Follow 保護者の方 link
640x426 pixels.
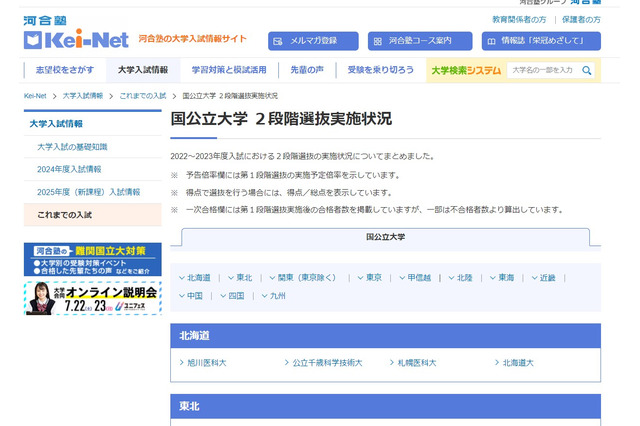tap(581, 20)
